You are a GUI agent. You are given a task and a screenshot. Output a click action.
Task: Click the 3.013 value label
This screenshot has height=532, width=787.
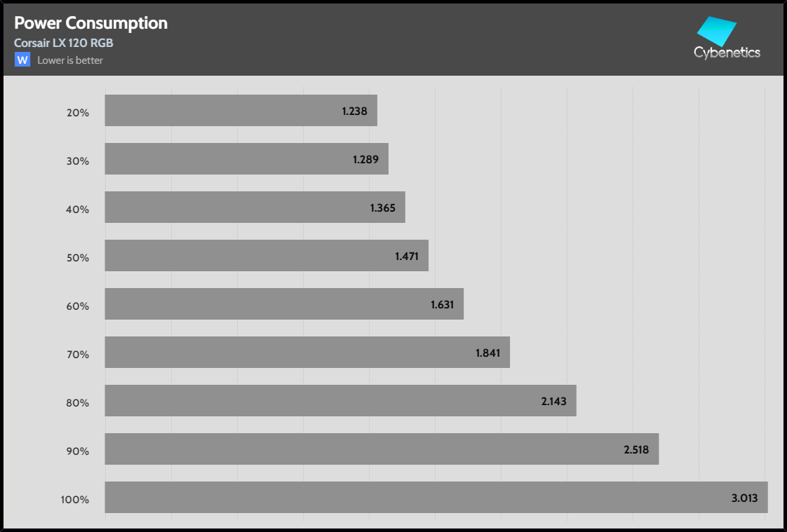(x=744, y=498)
